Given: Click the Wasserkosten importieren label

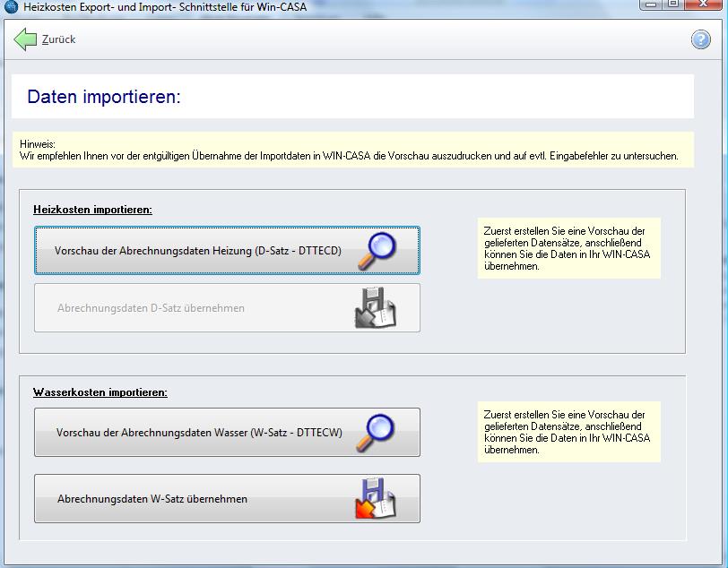Looking at the screenshot, I should tap(100, 392).
